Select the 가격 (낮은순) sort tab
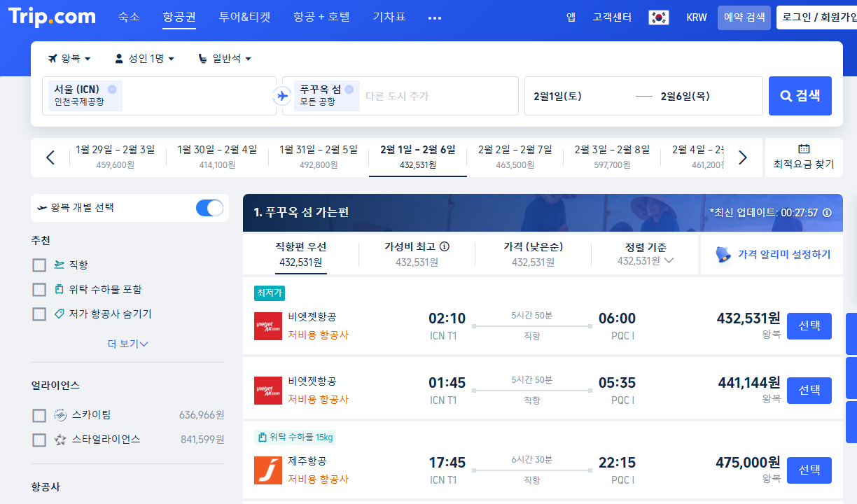This screenshot has width=857, height=504. (x=533, y=254)
